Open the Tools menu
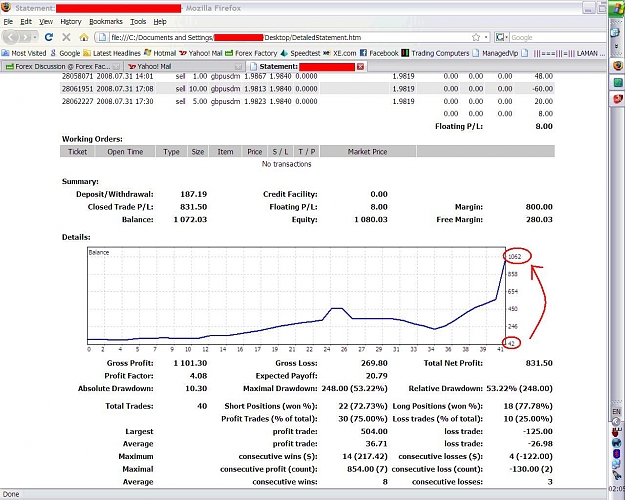Viewport: 625px width, 500px height. 138,22
